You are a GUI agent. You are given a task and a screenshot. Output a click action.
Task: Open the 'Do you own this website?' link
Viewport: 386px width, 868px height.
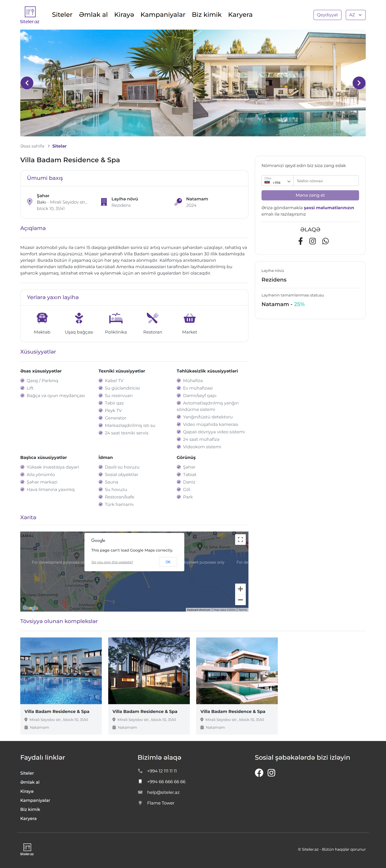click(112, 562)
